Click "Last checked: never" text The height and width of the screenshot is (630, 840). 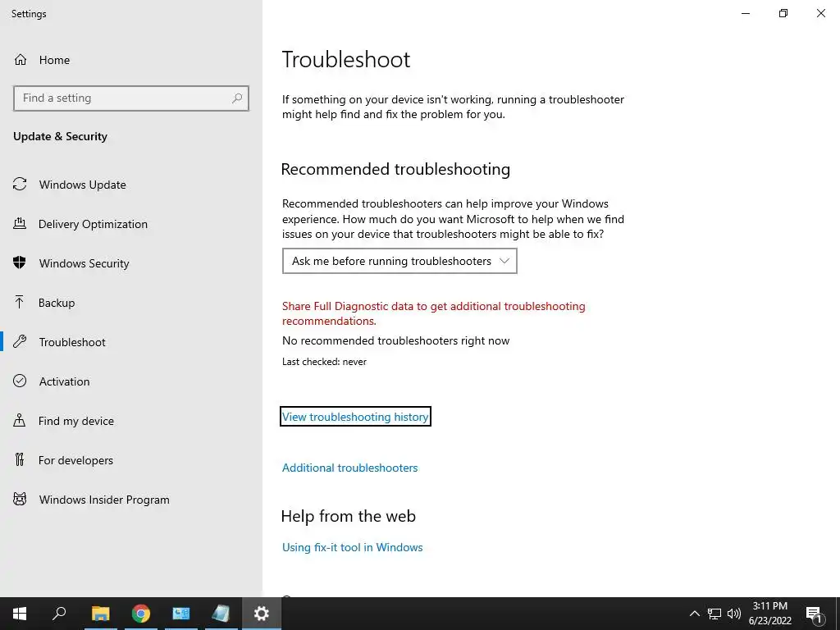coord(324,362)
